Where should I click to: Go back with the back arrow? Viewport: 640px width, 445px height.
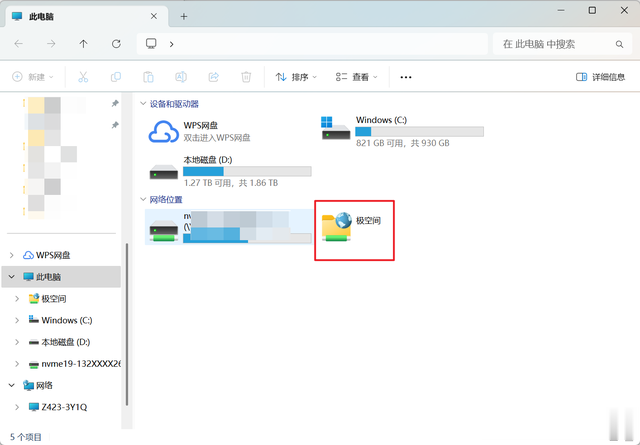pyautogui.click(x=18, y=44)
